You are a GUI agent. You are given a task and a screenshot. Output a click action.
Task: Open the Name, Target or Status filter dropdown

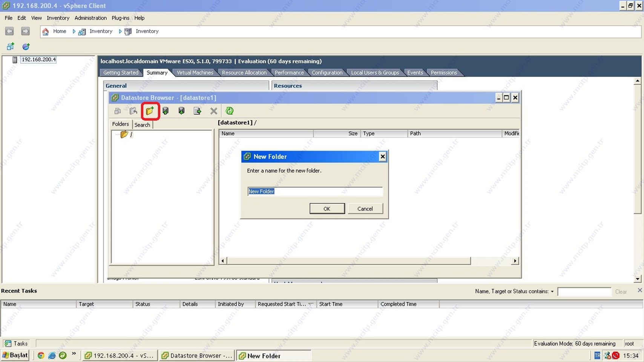click(552, 291)
